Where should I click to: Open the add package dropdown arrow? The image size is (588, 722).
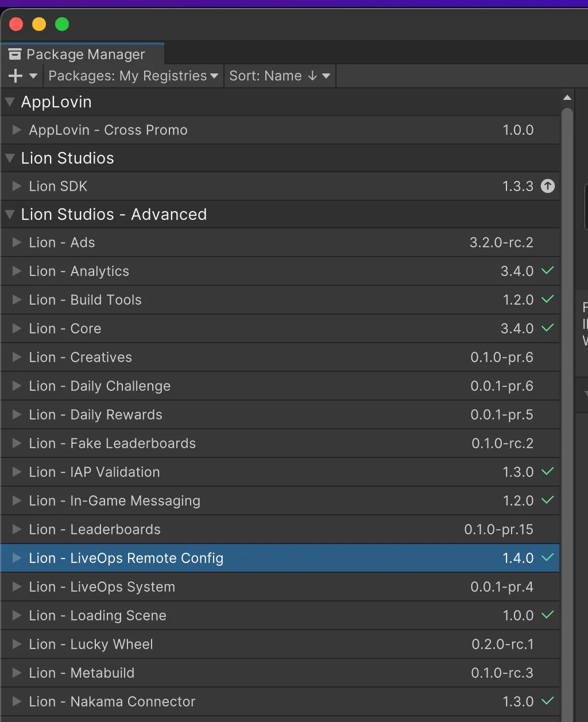[x=33, y=76]
